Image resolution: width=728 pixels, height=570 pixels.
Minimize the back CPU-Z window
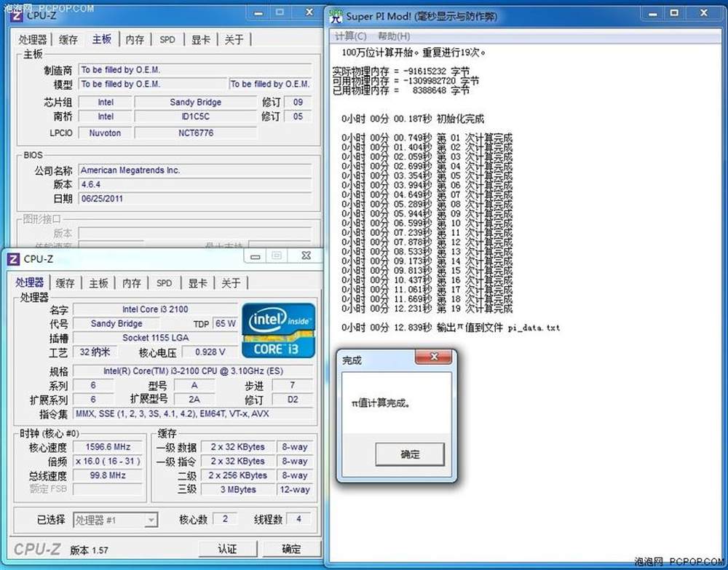point(258,13)
